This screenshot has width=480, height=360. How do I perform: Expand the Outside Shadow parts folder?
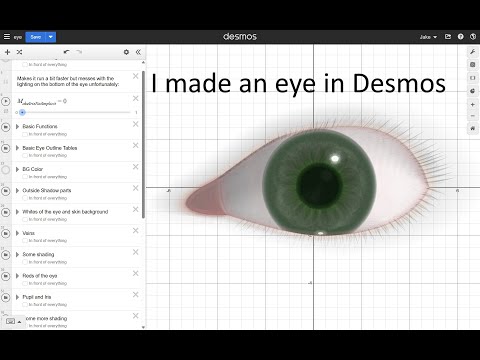coord(17,190)
